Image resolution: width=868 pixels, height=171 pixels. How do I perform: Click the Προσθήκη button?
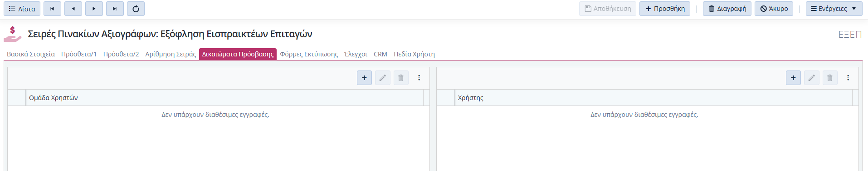click(665, 9)
